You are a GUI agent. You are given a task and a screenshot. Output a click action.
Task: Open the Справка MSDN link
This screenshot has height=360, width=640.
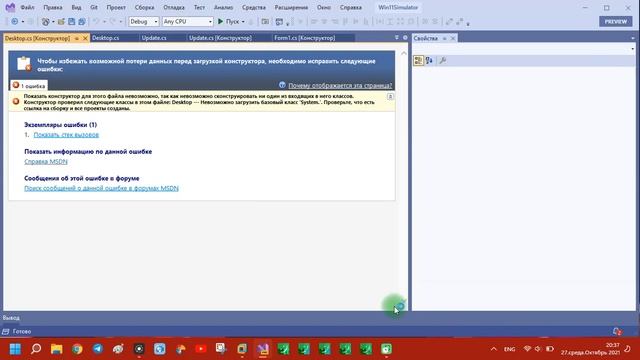pos(46,162)
